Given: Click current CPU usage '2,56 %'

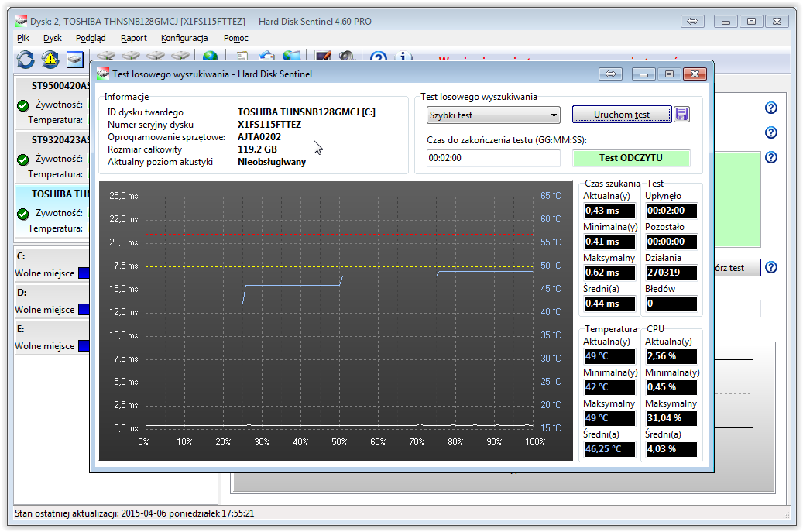Looking at the screenshot, I should [x=671, y=356].
